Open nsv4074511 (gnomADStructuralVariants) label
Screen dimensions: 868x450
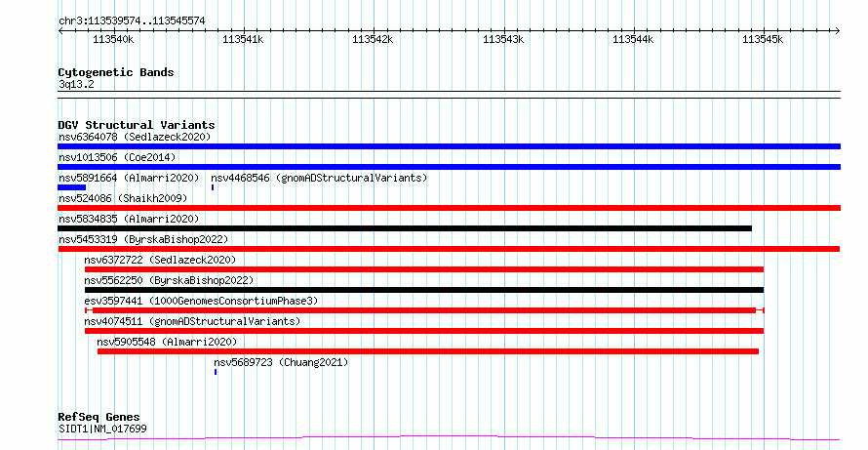point(192,321)
